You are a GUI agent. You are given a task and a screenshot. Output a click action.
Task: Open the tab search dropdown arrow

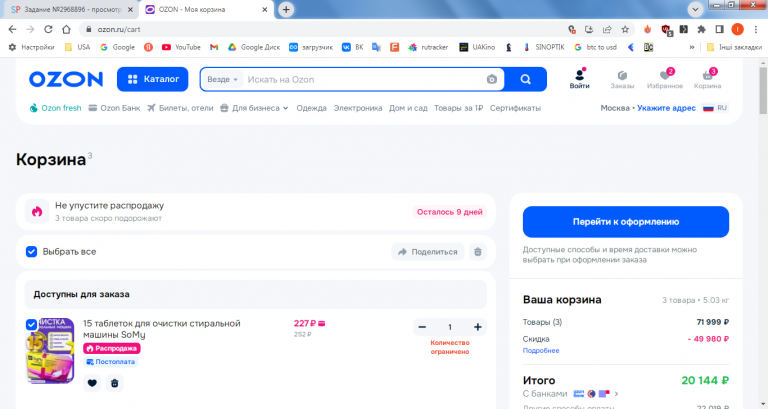695,9
